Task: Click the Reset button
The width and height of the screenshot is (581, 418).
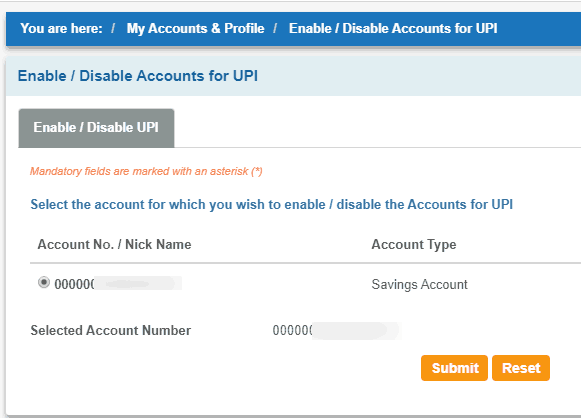Action: pos(521,368)
